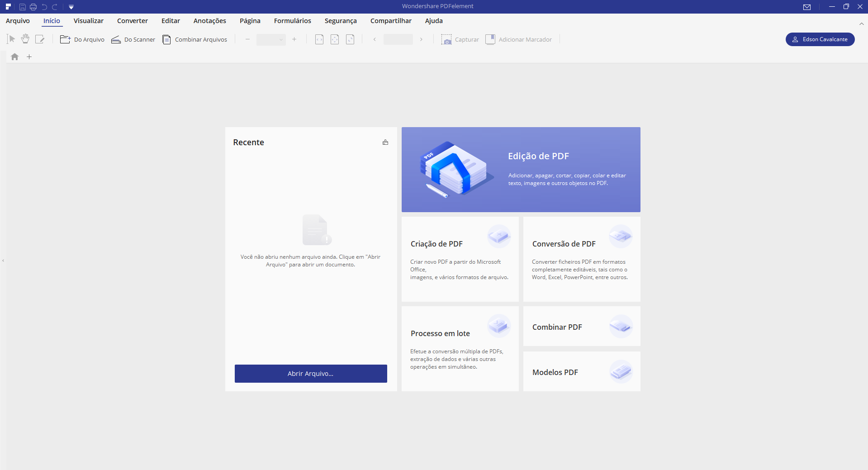The image size is (868, 470).
Task: Choose the Select (arrow cursor) tool
Action: click(11, 39)
